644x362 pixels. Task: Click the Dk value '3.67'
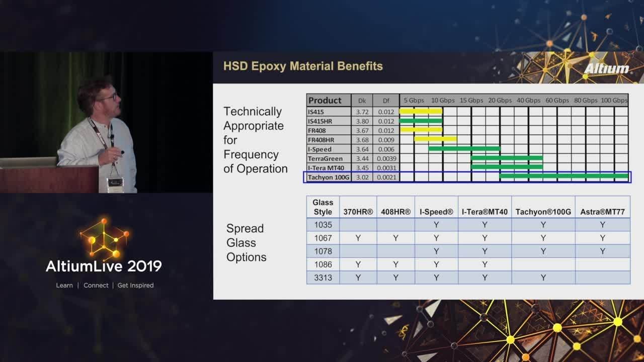pyautogui.click(x=362, y=131)
